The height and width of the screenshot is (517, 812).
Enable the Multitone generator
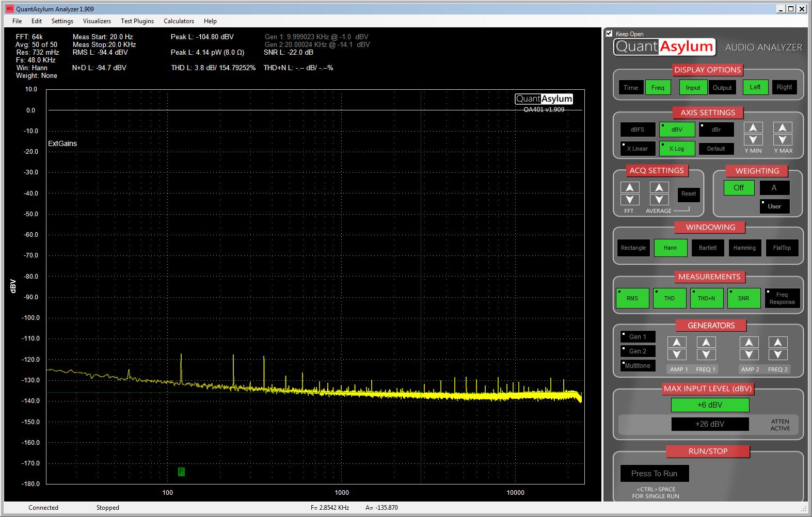638,366
